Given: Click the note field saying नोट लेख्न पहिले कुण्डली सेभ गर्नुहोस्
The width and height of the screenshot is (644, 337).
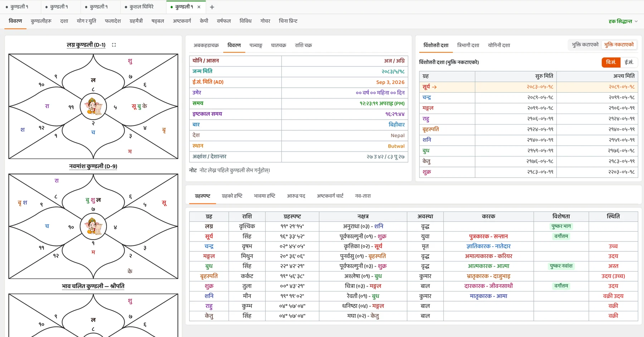Looking at the screenshot, I should (235, 170).
